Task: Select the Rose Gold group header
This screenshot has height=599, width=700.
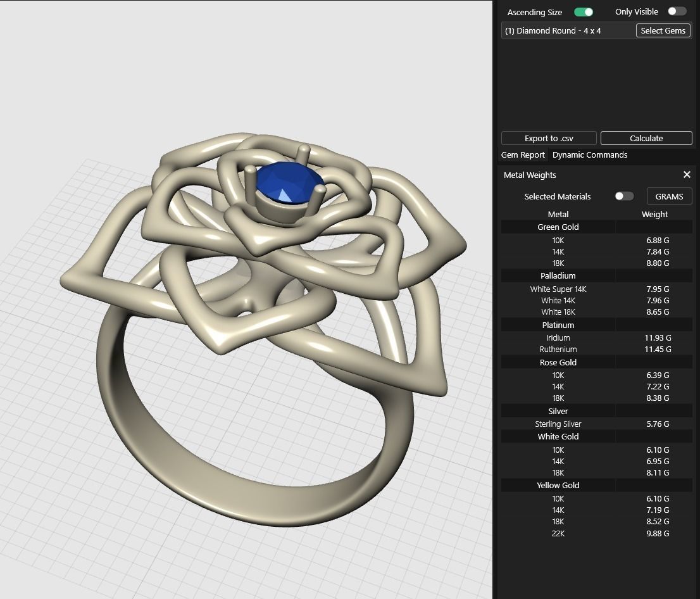Action: [558, 362]
